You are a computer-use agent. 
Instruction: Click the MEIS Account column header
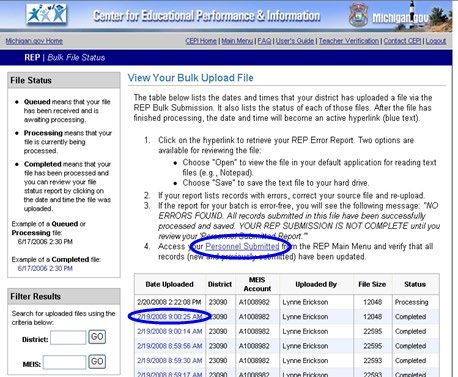tap(257, 284)
